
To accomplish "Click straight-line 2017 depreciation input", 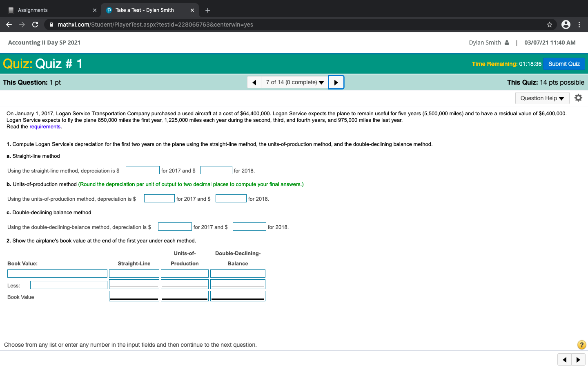I will pyautogui.click(x=143, y=171).
